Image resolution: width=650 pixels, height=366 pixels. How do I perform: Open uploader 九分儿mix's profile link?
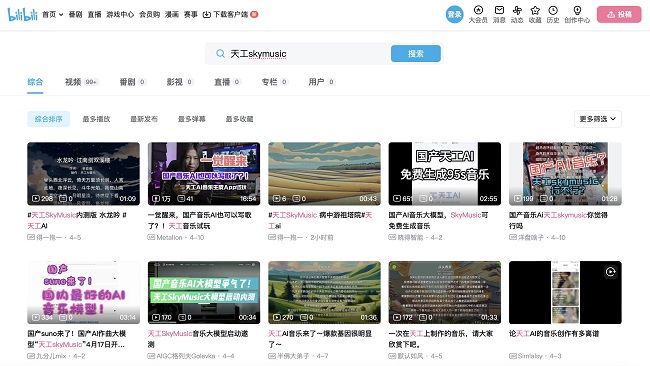(x=51, y=356)
